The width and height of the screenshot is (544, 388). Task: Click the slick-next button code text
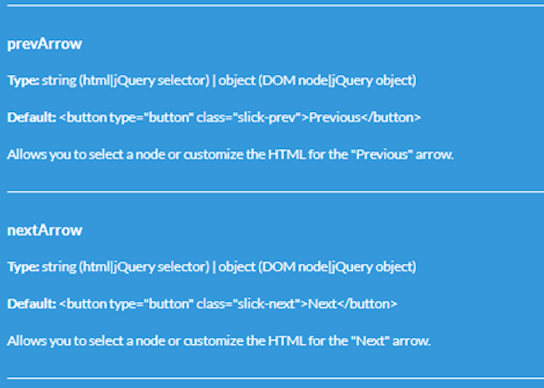pyautogui.click(x=228, y=304)
